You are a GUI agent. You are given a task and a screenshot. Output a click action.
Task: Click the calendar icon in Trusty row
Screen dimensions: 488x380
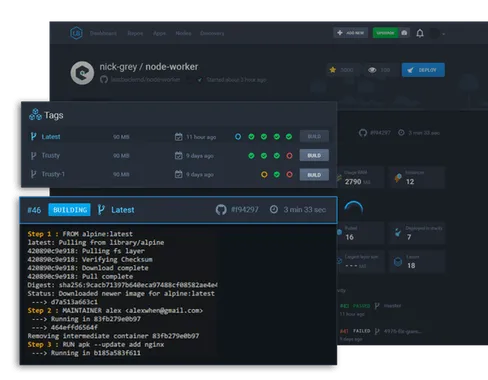(179, 155)
